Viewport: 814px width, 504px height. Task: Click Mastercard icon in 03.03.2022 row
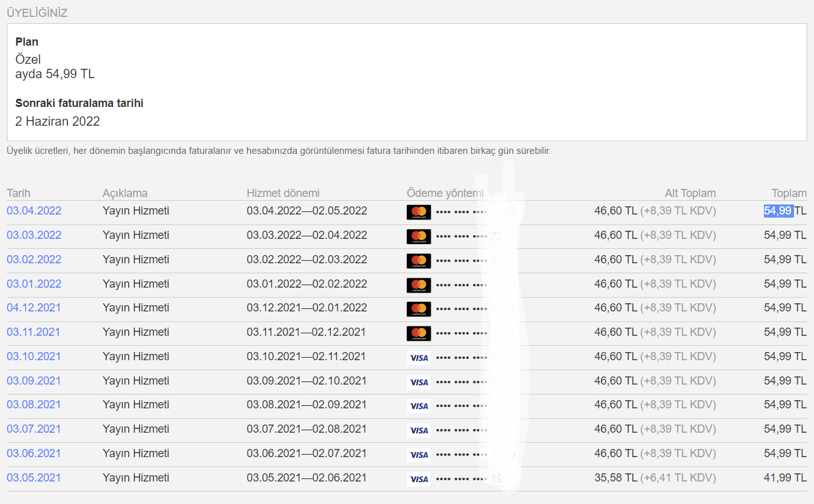419,236
